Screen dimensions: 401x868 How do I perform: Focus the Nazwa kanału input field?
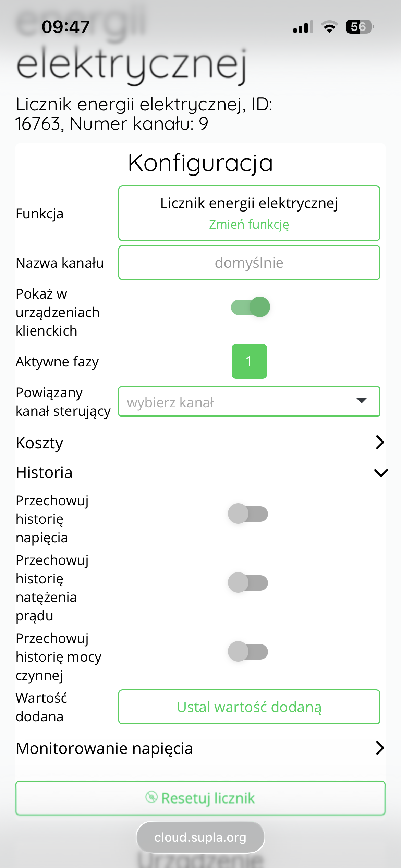click(249, 263)
